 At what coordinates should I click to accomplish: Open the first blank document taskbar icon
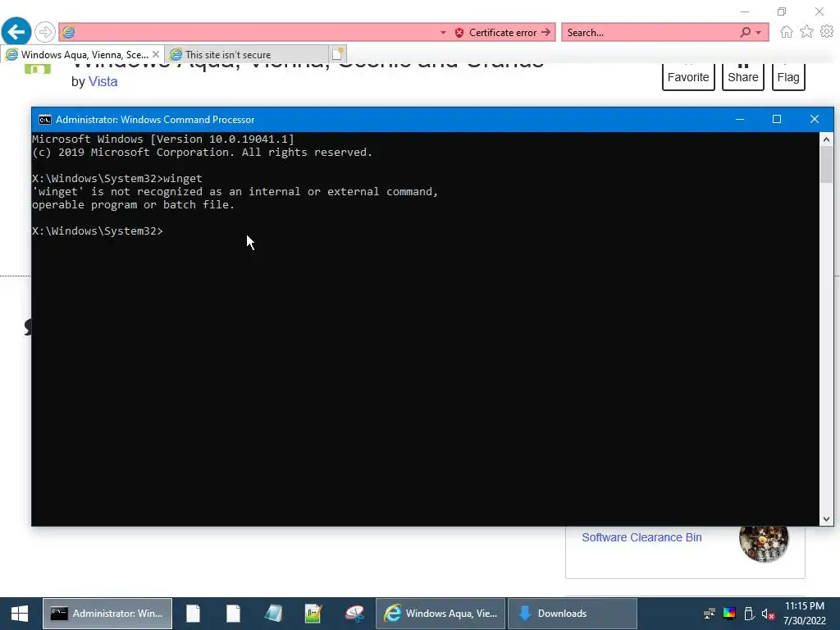193,614
